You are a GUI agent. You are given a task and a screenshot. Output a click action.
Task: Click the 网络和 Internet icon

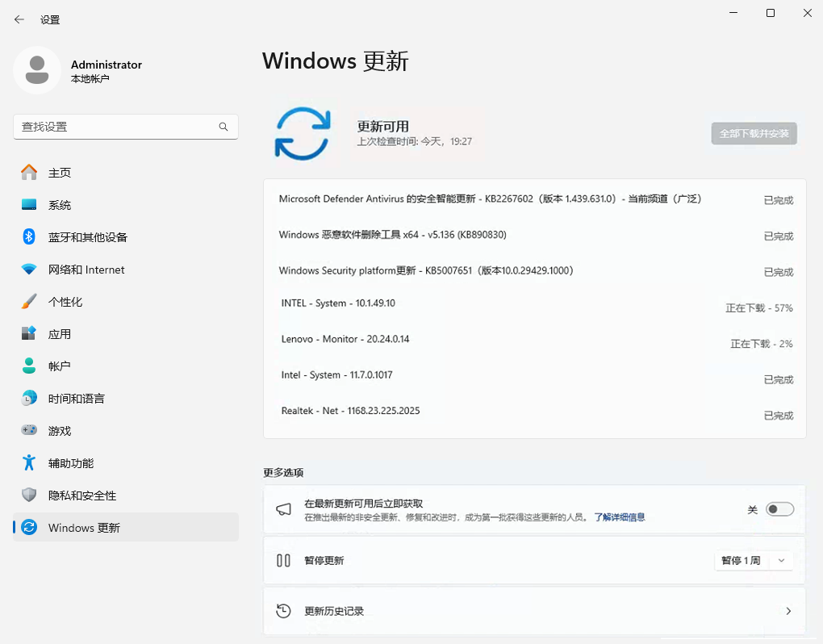click(32, 270)
